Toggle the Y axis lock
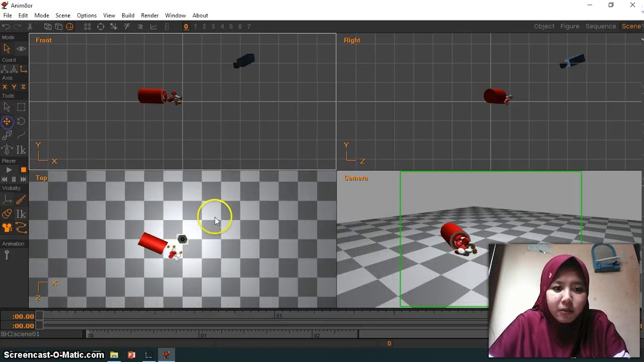The height and width of the screenshot is (362, 644). click(x=14, y=87)
